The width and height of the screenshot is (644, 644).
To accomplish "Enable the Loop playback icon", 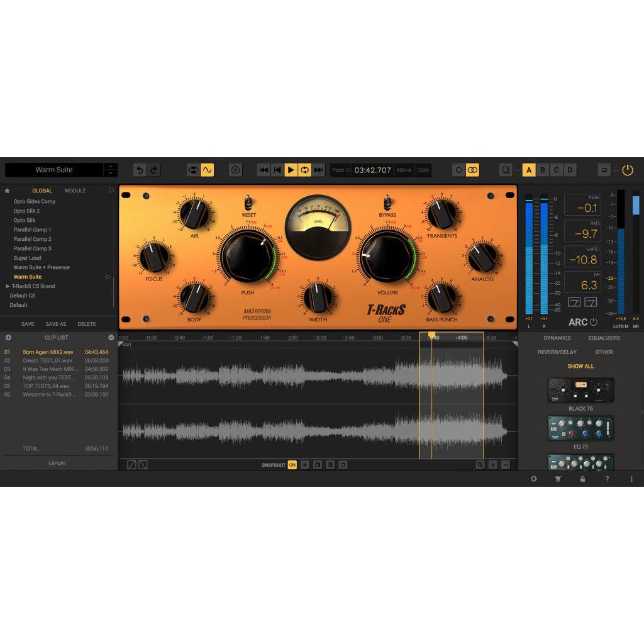I will pos(304,169).
